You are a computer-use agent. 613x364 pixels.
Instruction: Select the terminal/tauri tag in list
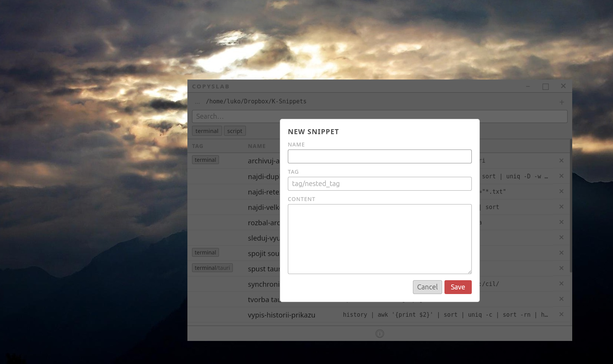click(x=212, y=268)
